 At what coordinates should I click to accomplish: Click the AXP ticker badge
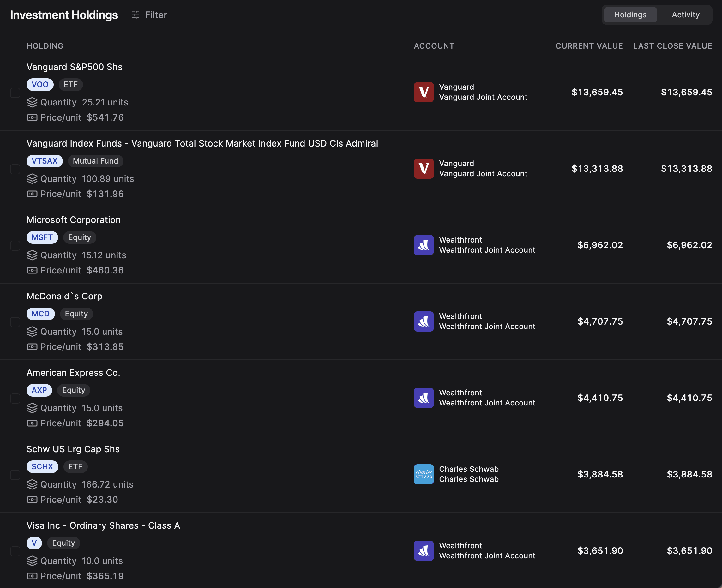click(x=39, y=390)
